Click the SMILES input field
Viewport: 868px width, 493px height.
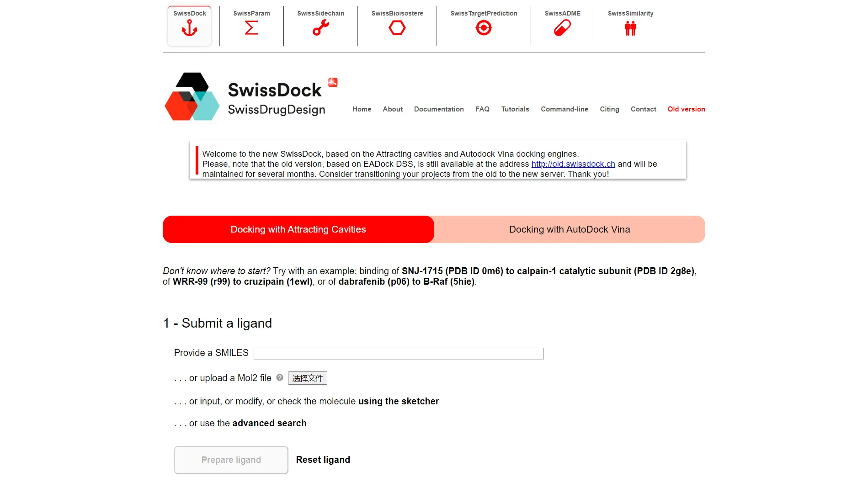pos(398,353)
